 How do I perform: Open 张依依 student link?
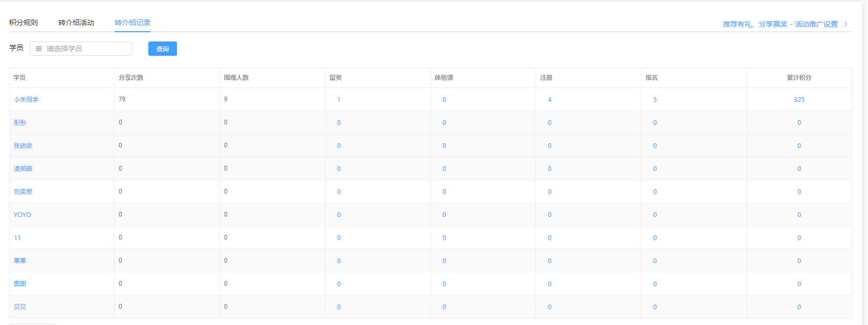point(23,146)
